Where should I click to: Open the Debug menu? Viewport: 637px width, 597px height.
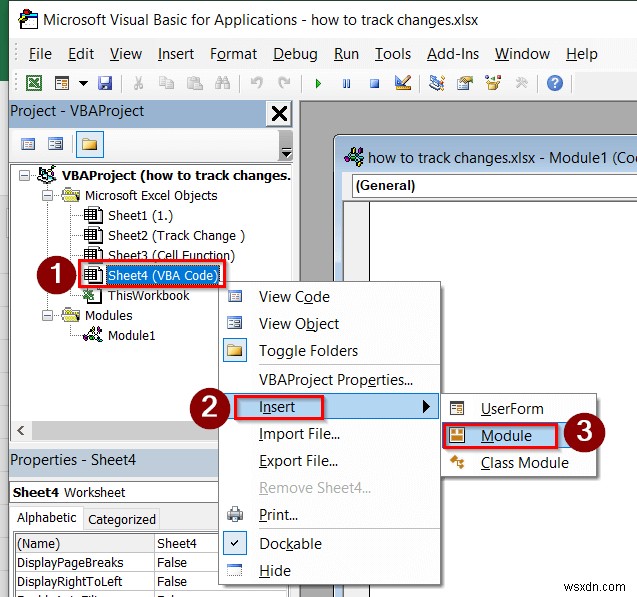(x=295, y=54)
